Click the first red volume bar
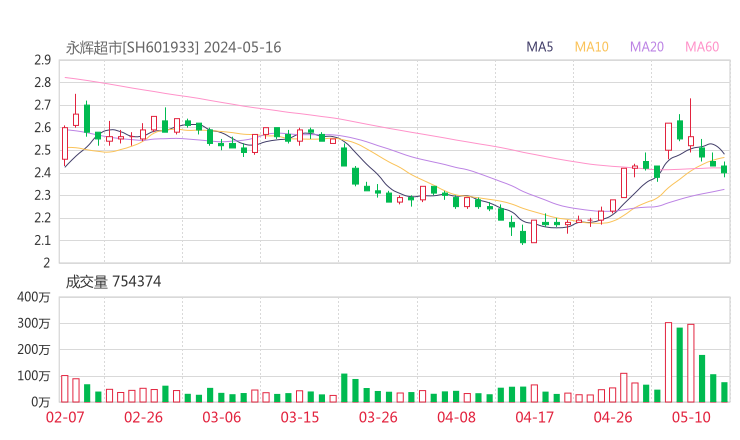Viewport: 740px width, 440px height. coord(65,388)
